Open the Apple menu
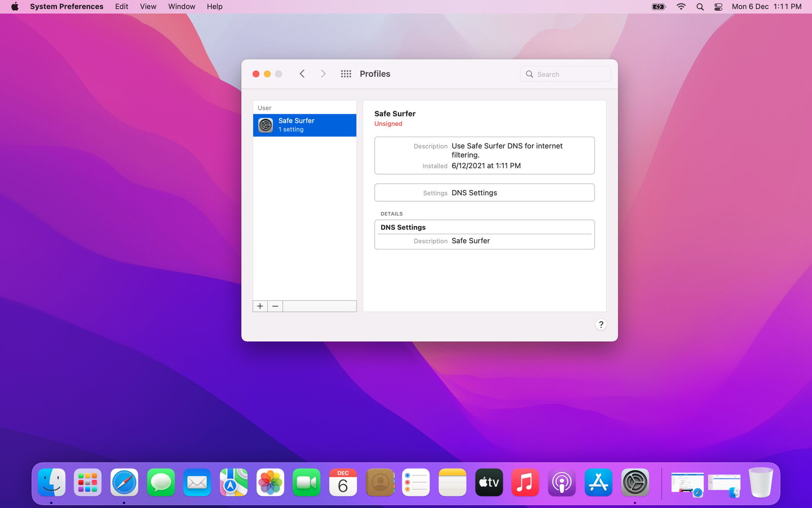 15,7
